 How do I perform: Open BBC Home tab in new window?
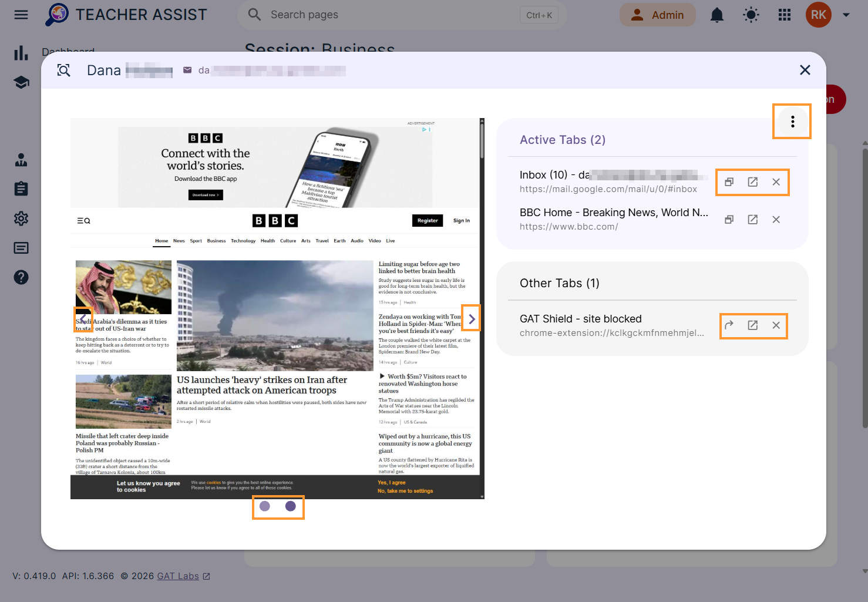tap(752, 220)
